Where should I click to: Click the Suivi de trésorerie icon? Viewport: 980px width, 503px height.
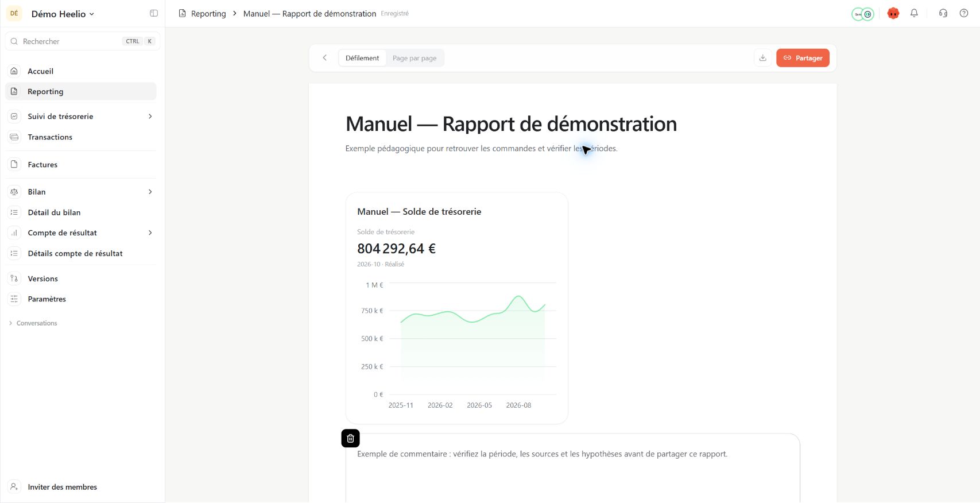coord(14,117)
